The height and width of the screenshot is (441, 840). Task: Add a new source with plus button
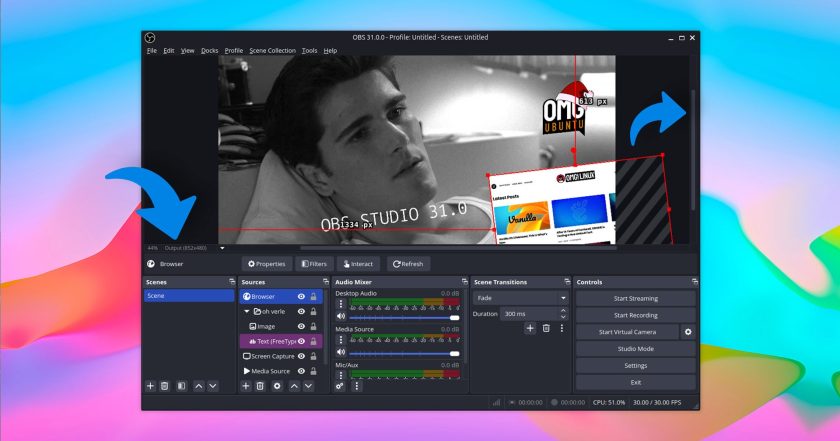click(x=245, y=386)
